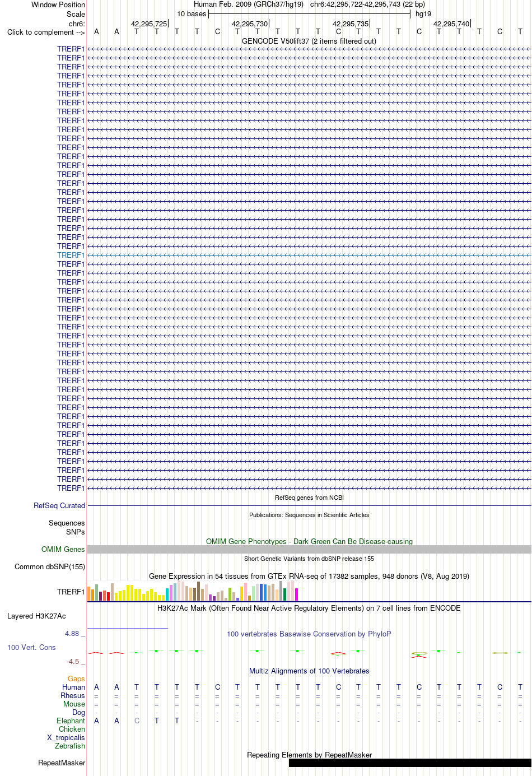Click the Dog alignment row label
The image size is (532, 776).
click(78, 712)
